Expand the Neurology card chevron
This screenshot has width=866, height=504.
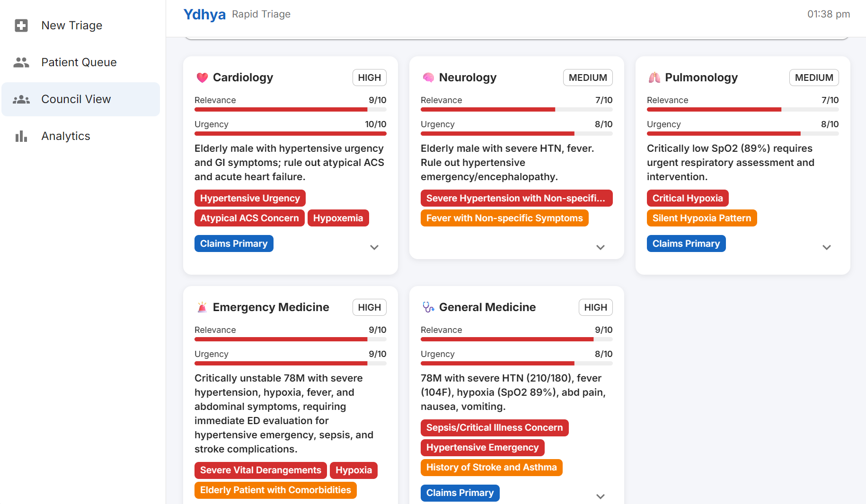click(x=601, y=247)
